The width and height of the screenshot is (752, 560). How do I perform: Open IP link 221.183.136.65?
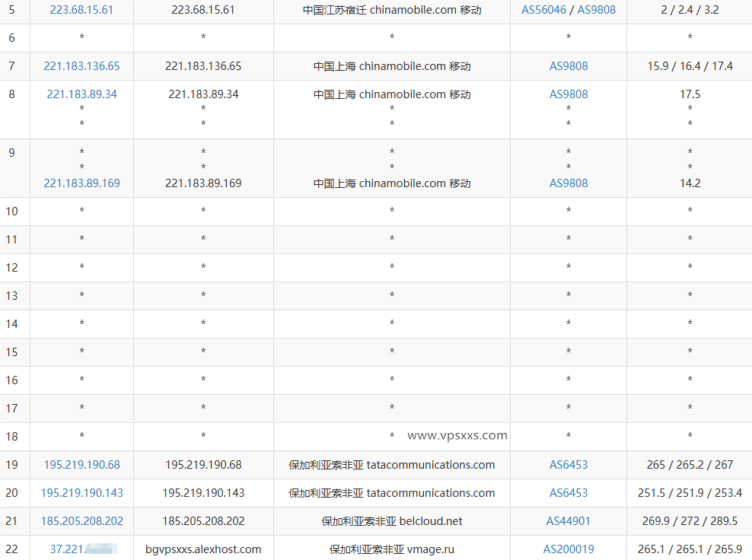pyautogui.click(x=81, y=66)
